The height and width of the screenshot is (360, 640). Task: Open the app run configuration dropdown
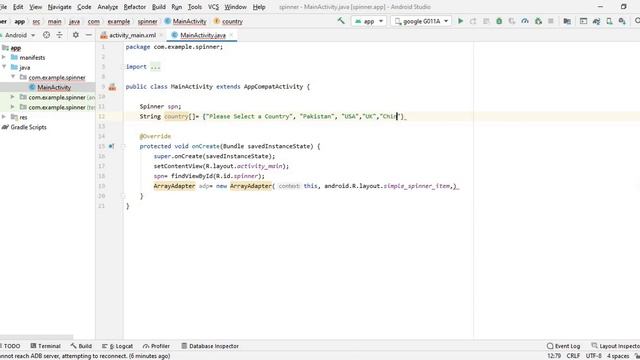point(369,21)
